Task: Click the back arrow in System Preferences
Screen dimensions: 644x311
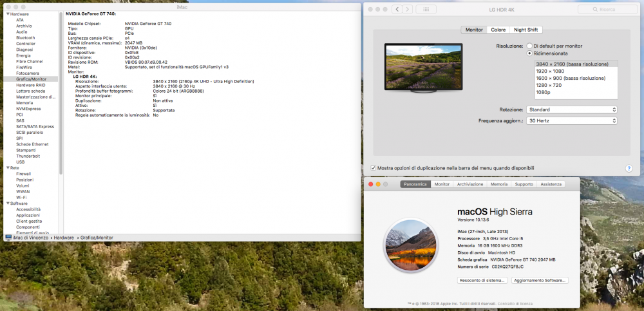Action: [397, 9]
